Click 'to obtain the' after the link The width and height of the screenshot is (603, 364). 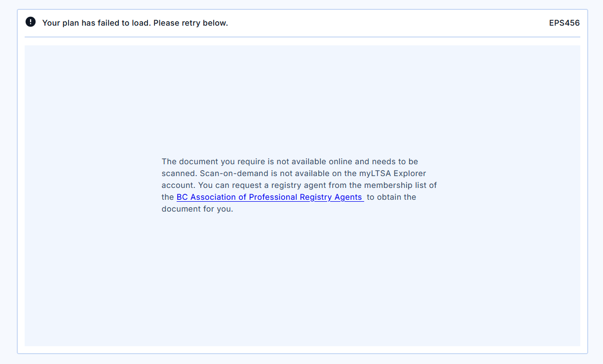click(x=391, y=197)
